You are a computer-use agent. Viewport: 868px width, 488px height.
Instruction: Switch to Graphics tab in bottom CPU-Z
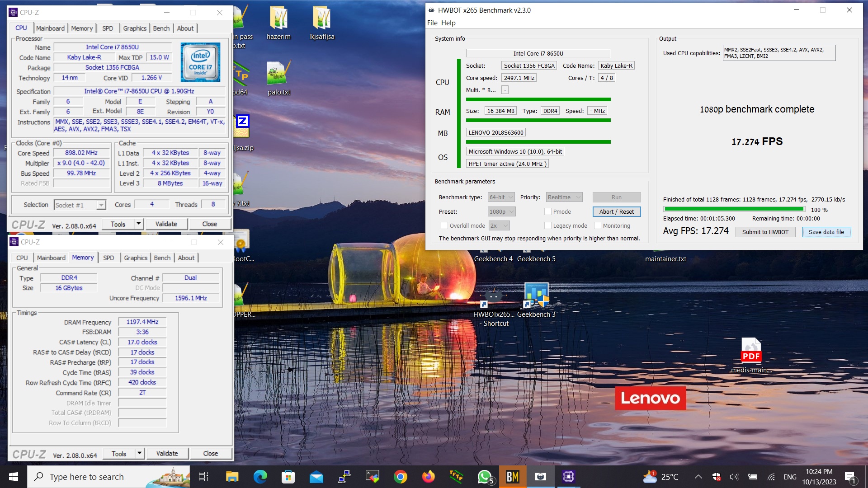point(136,258)
